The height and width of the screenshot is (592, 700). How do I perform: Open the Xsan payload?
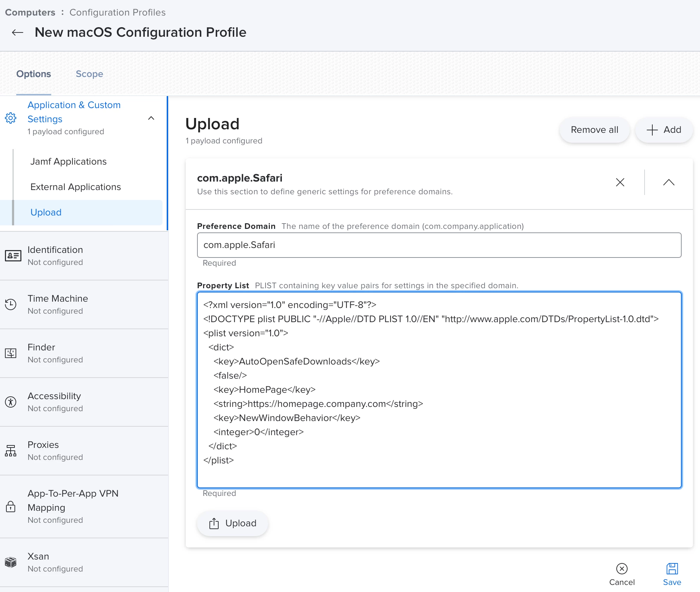[x=84, y=562]
